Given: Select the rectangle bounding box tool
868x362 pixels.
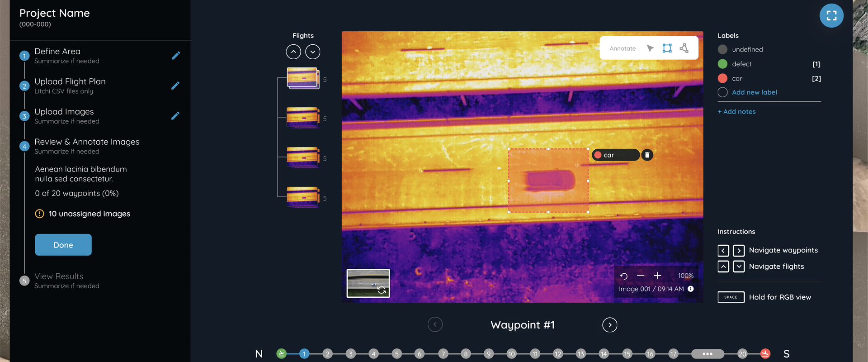Looking at the screenshot, I should point(667,48).
